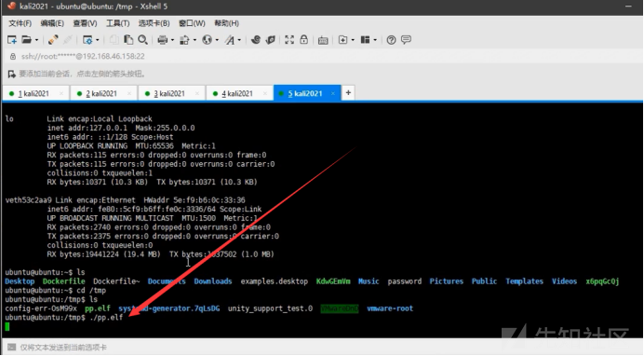This screenshot has width=644, height=356.
Task: Click the Find magnifier icon
Action: click(x=142, y=40)
